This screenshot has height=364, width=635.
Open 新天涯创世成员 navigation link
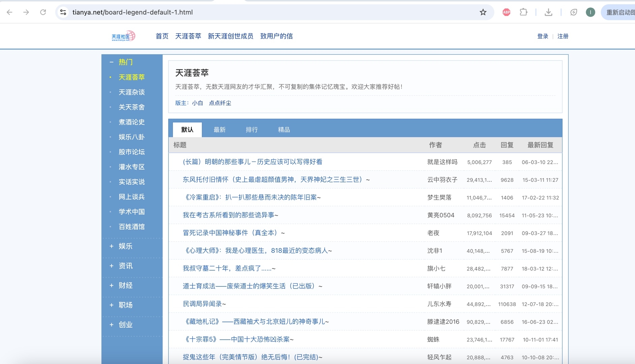[x=231, y=36]
